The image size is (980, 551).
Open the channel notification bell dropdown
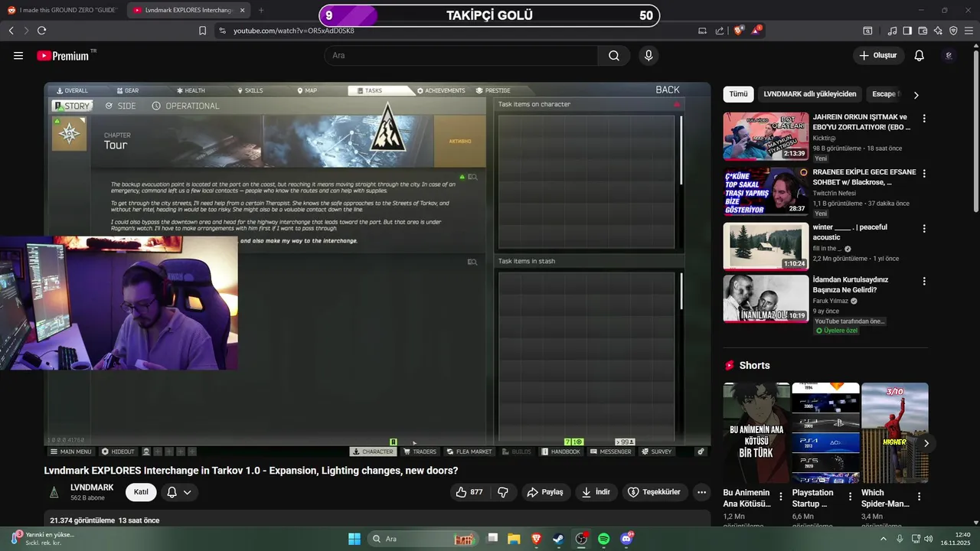[179, 492]
